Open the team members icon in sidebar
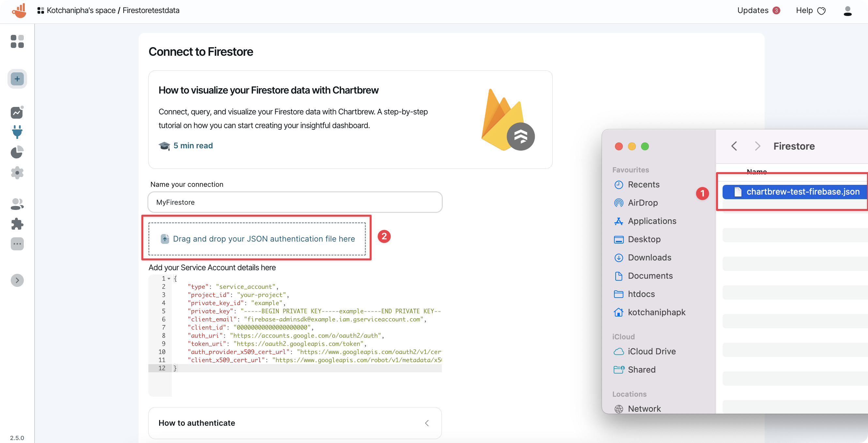Viewport: 868px width, 443px height. [17, 203]
